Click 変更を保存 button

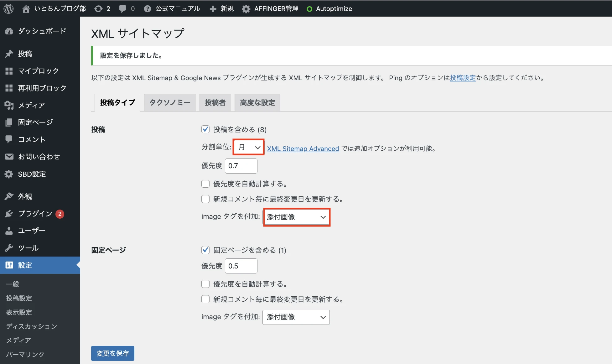coord(113,353)
